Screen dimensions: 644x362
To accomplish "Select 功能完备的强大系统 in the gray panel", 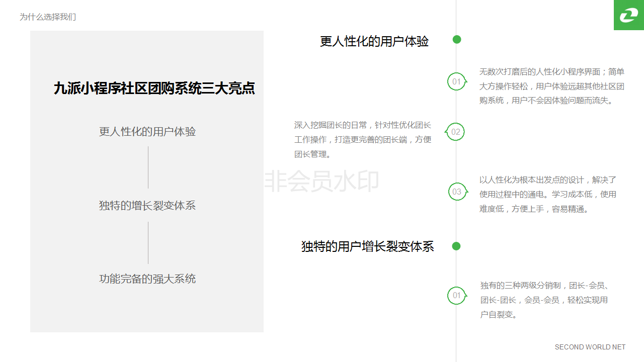I will click(x=147, y=279).
